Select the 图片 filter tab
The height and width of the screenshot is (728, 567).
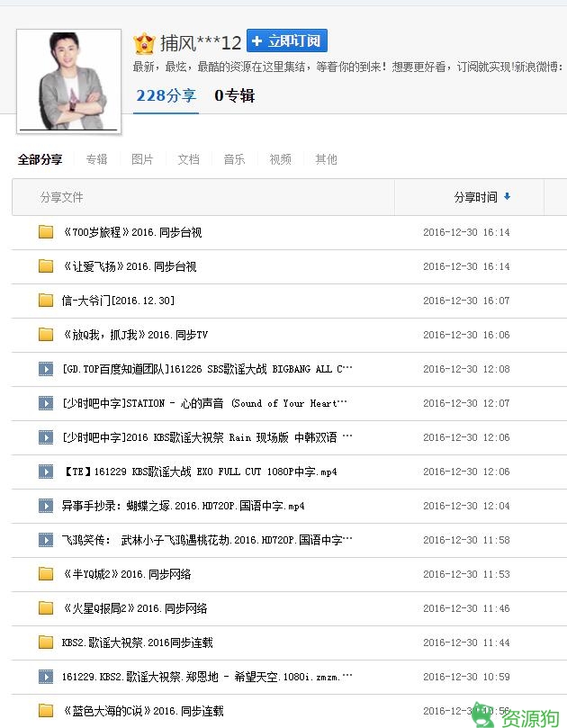[x=142, y=159]
